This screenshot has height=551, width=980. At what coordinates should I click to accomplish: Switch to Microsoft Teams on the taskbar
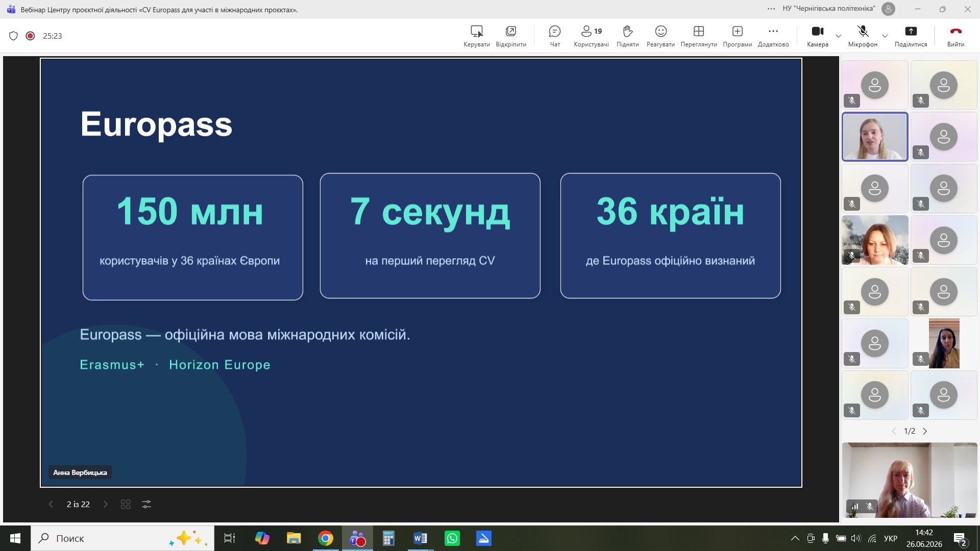pyautogui.click(x=357, y=538)
